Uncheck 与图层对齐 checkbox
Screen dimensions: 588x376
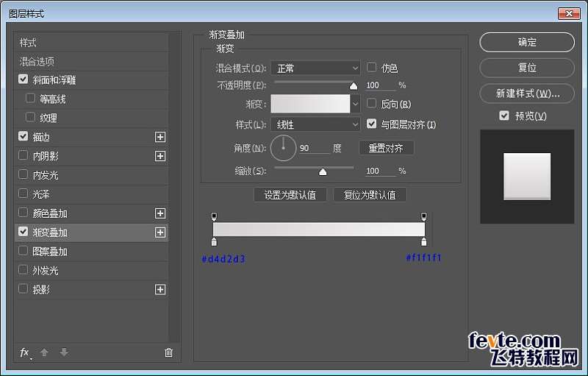tap(371, 124)
